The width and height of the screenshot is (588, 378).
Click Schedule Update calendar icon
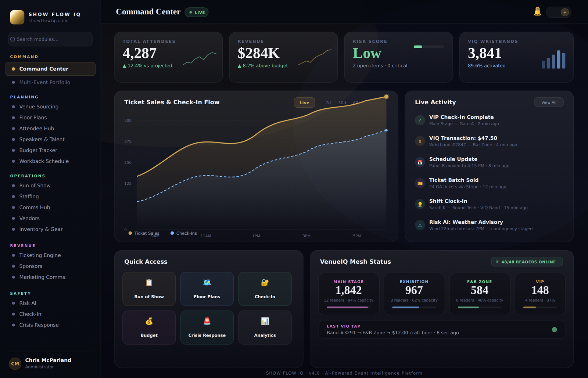tap(420, 162)
